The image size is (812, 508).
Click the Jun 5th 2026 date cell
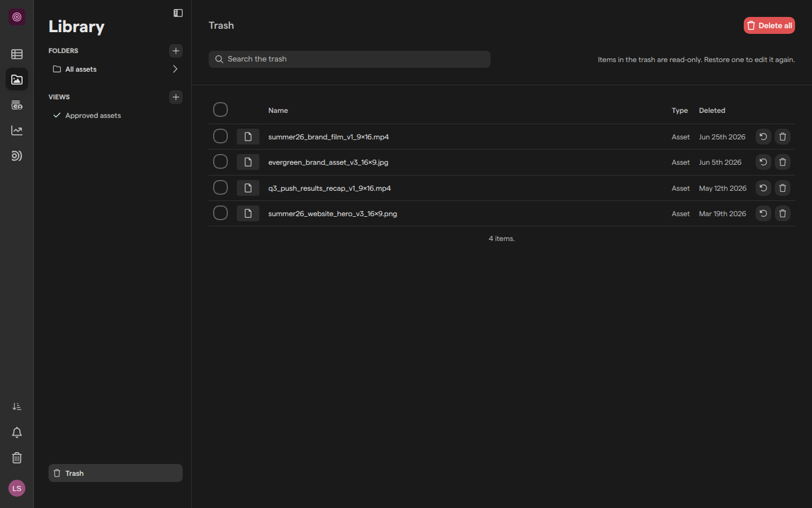click(x=720, y=163)
